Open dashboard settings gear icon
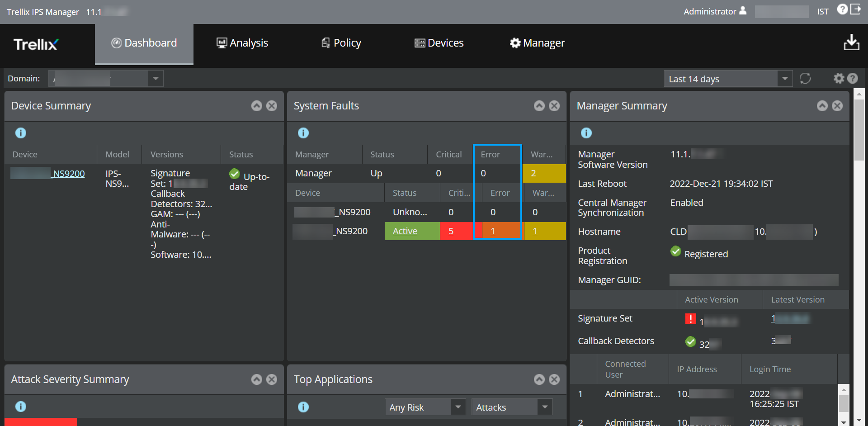This screenshot has height=426, width=868. point(839,78)
